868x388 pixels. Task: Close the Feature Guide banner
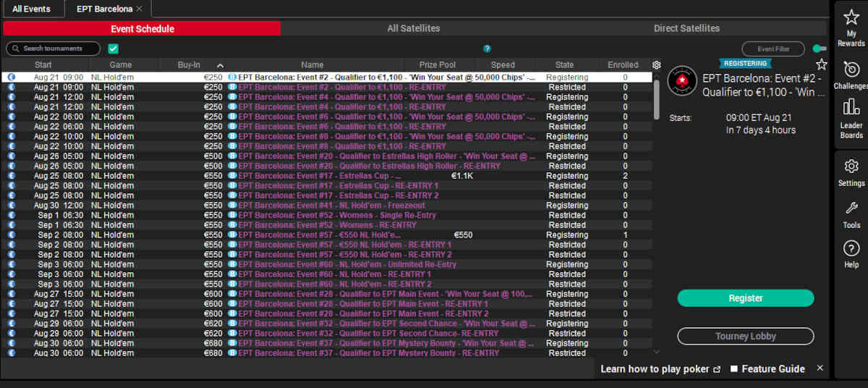click(820, 368)
